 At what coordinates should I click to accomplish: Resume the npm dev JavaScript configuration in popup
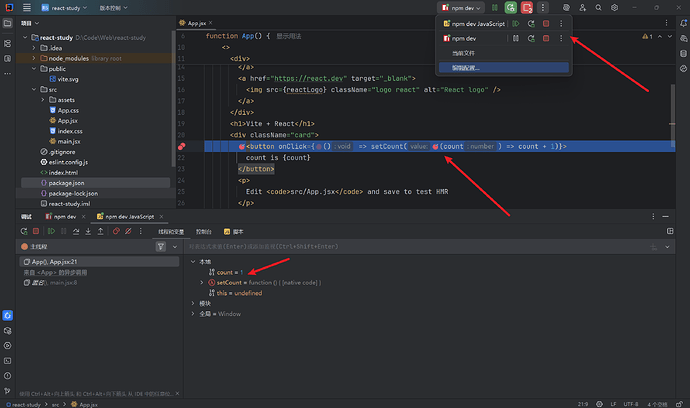tap(516, 23)
